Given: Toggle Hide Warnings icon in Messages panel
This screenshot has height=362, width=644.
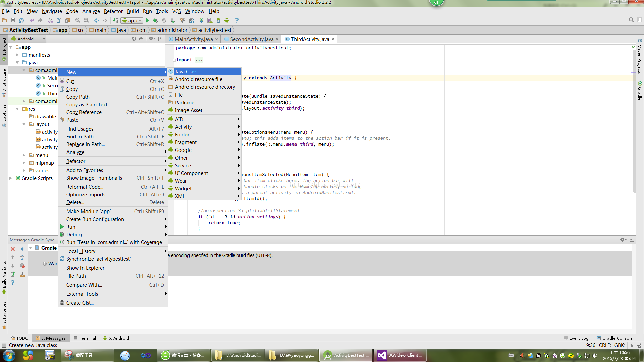Looking at the screenshot, I should pyautogui.click(x=22, y=266).
